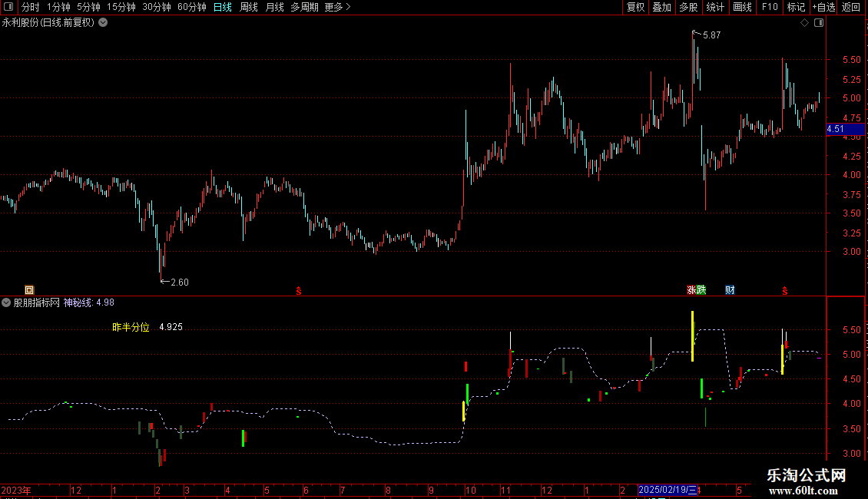
Task: Toggle the side panel icon above chart
Action: tap(819, 23)
